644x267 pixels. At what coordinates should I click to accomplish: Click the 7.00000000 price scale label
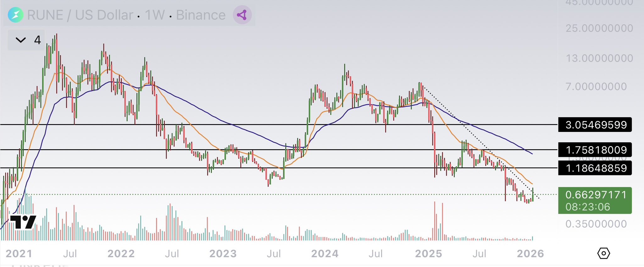tap(596, 87)
